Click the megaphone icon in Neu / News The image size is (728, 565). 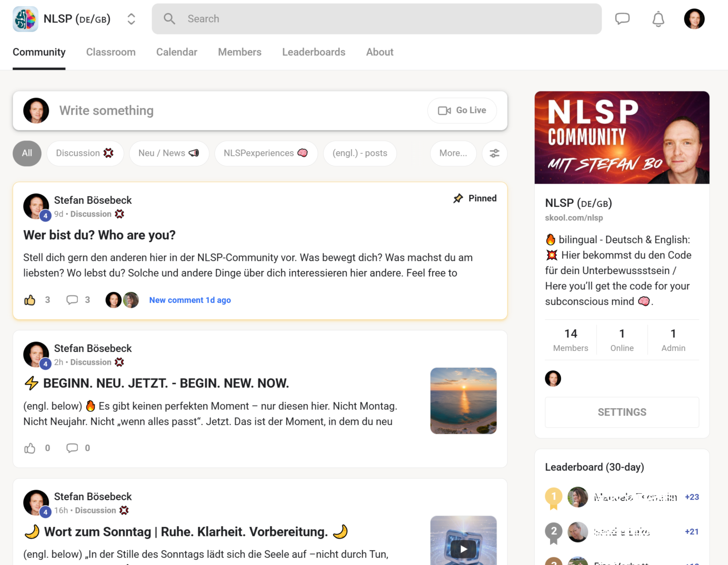pyautogui.click(x=194, y=153)
